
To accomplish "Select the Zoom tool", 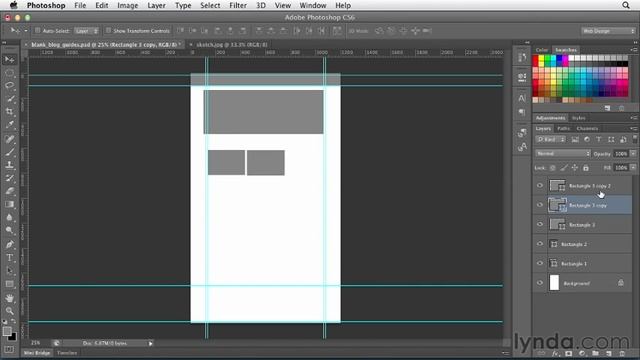I will [x=9, y=311].
